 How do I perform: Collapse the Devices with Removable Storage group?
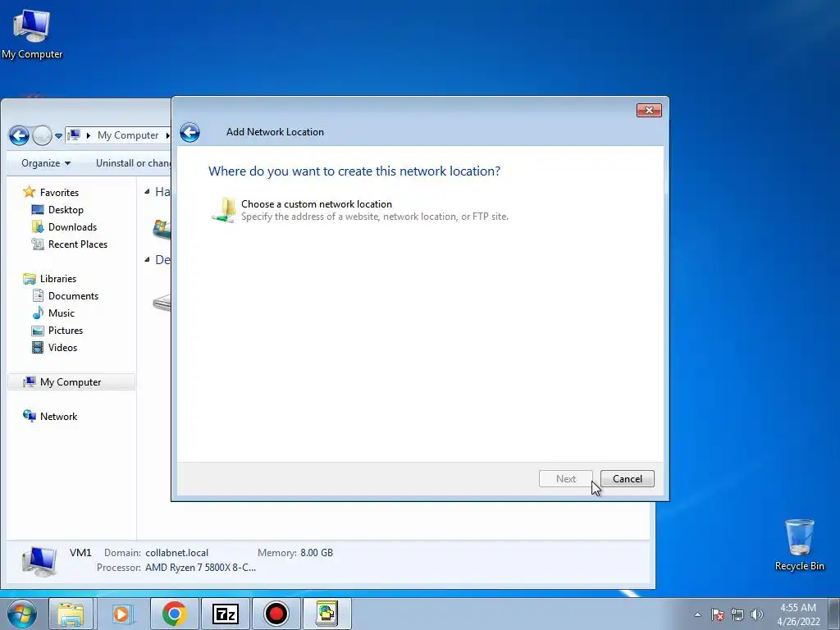pos(148,260)
